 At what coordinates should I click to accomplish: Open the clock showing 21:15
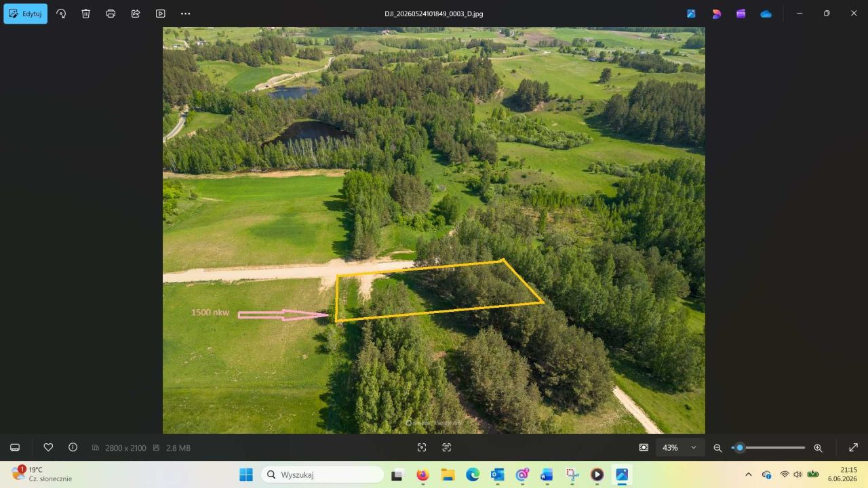[842, 474]
